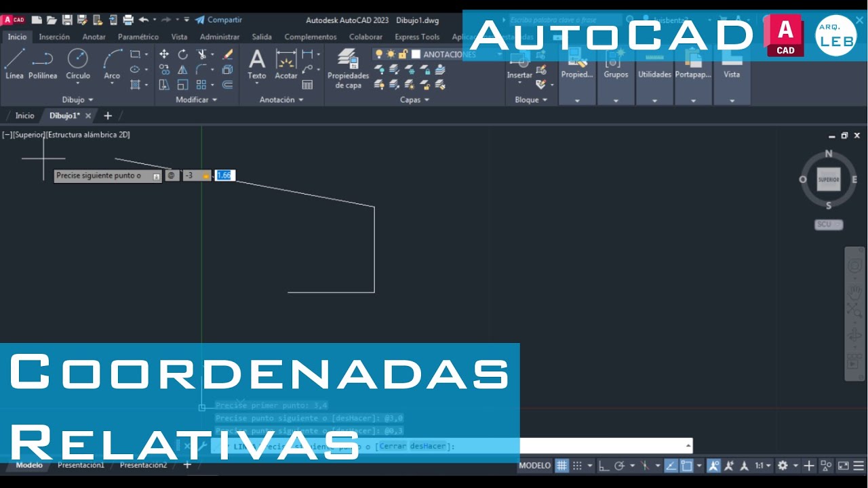Click the X coordinate input field -3
The image size is (868, 488).
(x=197, y=176)
